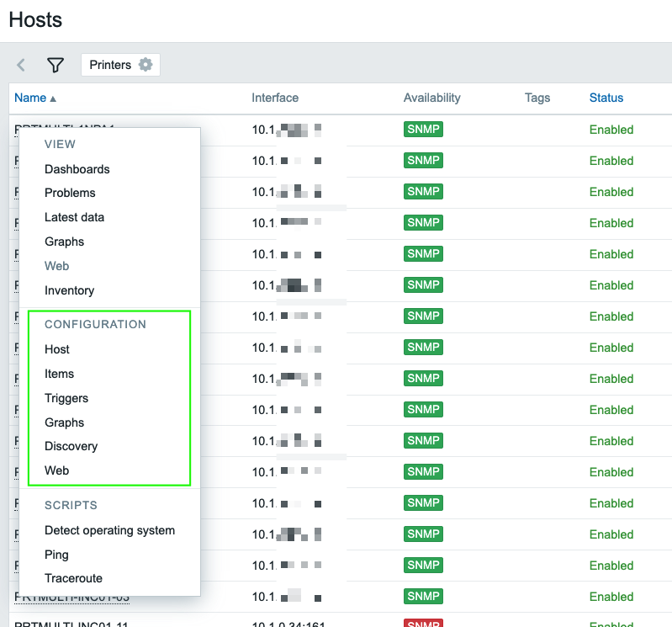Screen dimensions: 672x627
Task: Click Enabled status in the first row
Action: 611,130
